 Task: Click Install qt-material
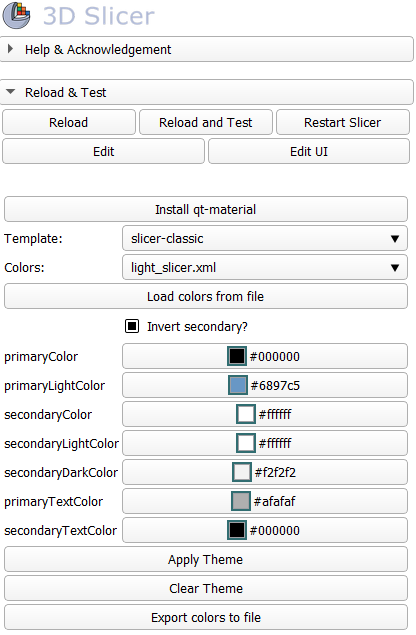[x=206, y=209]
